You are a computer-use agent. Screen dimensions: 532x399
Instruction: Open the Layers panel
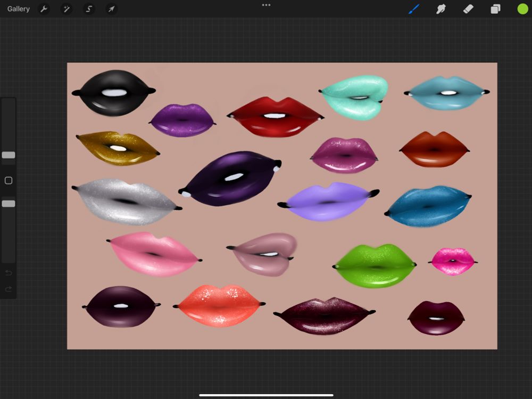[495, 9]
